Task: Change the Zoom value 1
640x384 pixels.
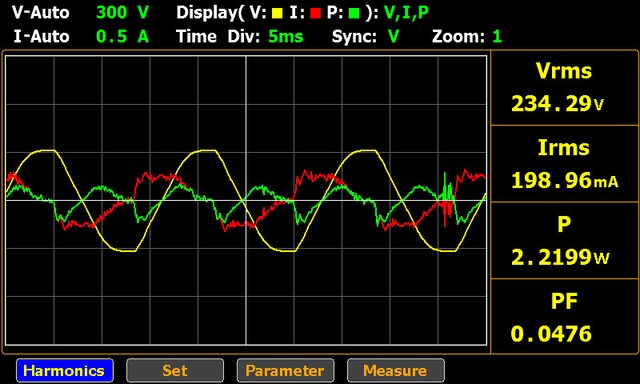Action: tap(497, 37)
